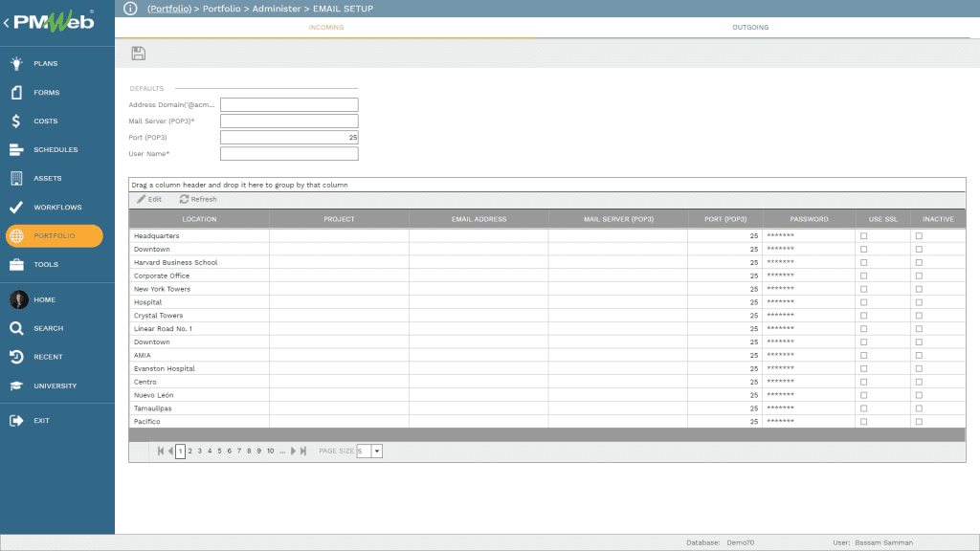Toggle Use SSL for Headquarters row
This screenshot has width=980, height=551.
tap(864, 236)
